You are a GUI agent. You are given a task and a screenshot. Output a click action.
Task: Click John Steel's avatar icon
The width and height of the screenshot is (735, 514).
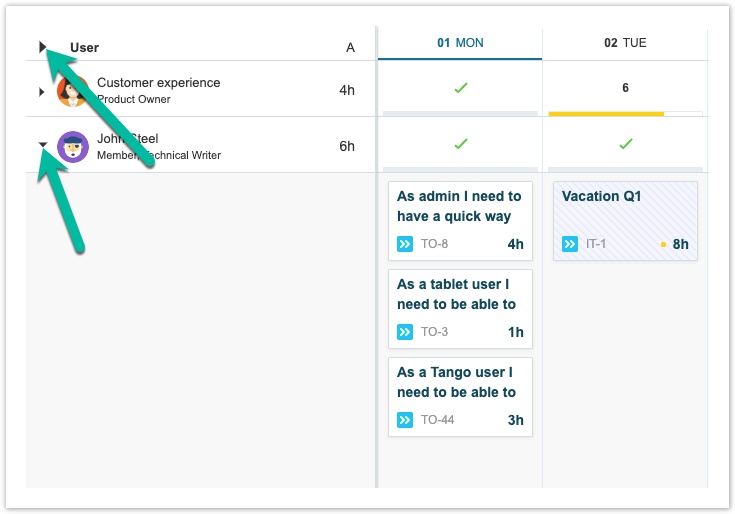pos(73,146)
